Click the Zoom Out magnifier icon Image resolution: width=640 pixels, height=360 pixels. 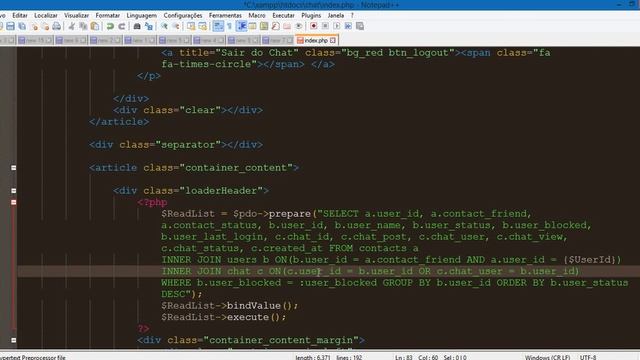tap(176, 26)
